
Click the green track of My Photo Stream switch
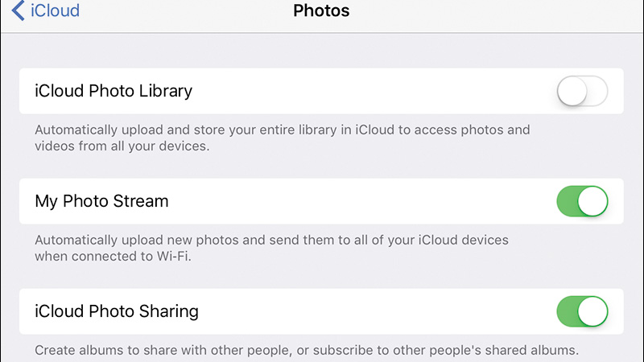(567, 201)
